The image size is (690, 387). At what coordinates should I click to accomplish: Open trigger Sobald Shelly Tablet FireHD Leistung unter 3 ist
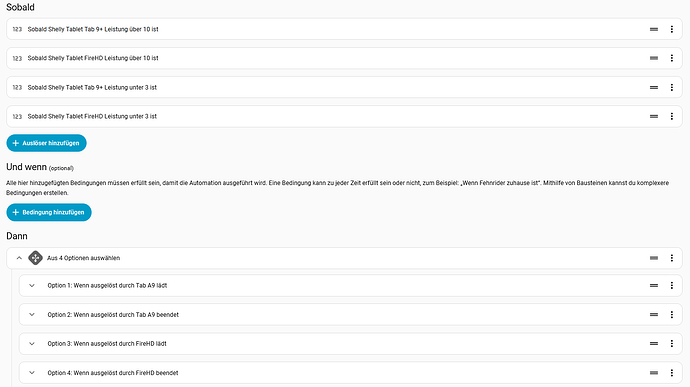click(344, 116)
